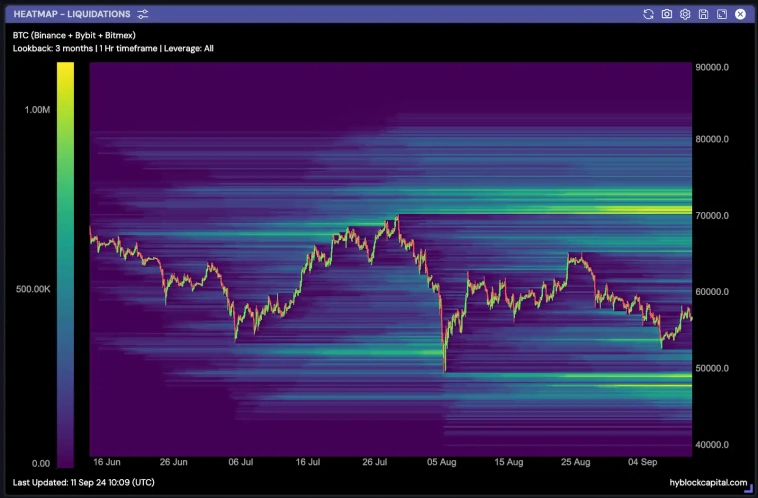Click the resize handle in bottom-right corner

(x=748, y=488)
